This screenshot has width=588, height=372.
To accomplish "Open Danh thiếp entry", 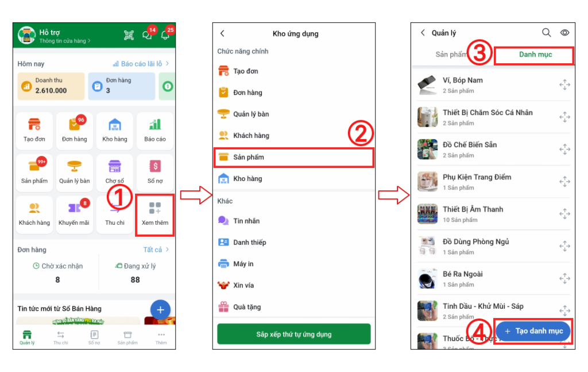I will (294, 242).
